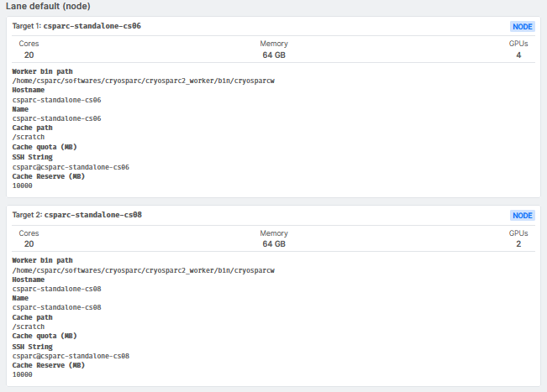Click SSH string csparc@csparc-standalone-cs08
Screen dimensions: 547x392
pyautogui.click(x=71, y=356)
